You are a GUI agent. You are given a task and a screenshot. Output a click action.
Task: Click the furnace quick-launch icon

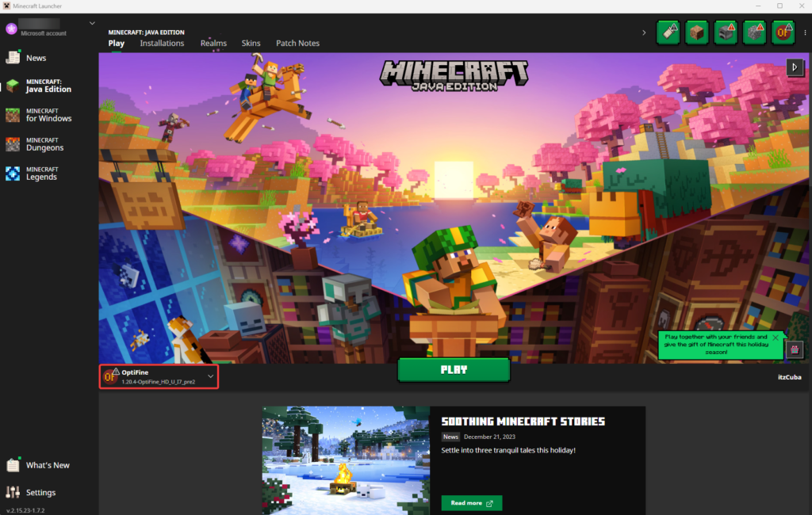[x=726, y=32]
